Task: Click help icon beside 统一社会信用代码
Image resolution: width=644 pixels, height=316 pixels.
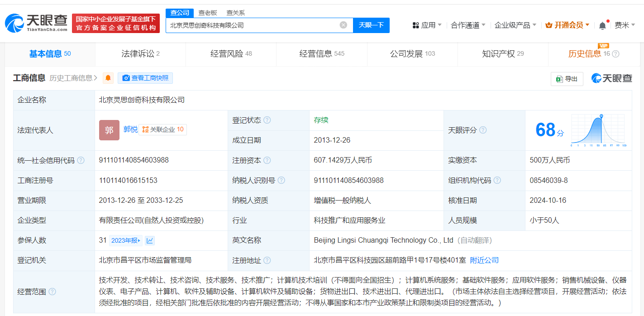Action: (x=81, y=160)
